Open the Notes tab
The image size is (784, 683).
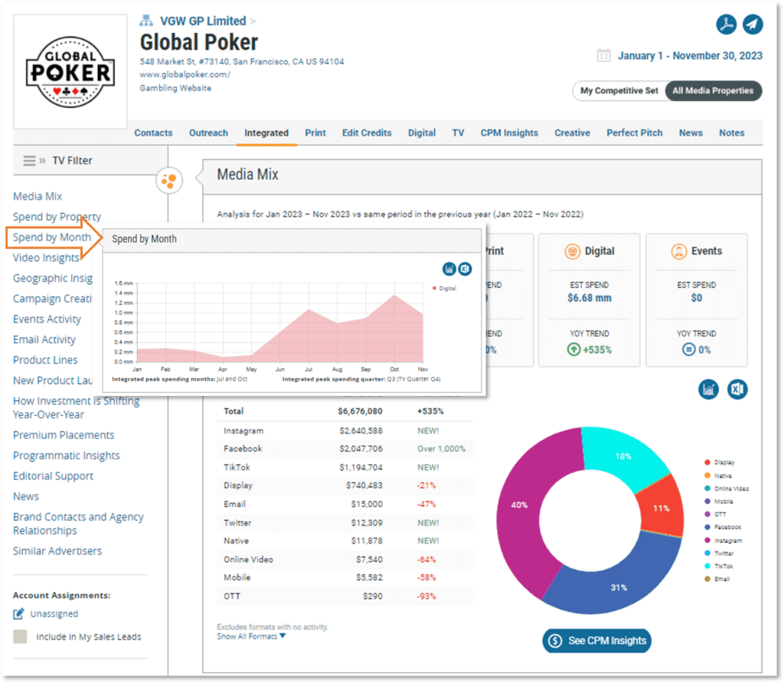coord(731,132)
